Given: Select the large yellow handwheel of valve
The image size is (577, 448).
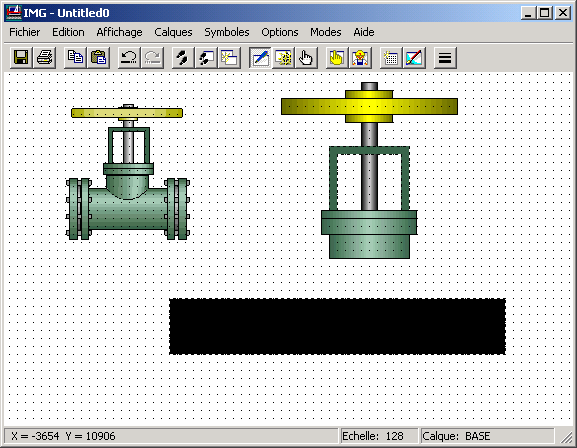Looking at the screenshot, I should (369, 106).
